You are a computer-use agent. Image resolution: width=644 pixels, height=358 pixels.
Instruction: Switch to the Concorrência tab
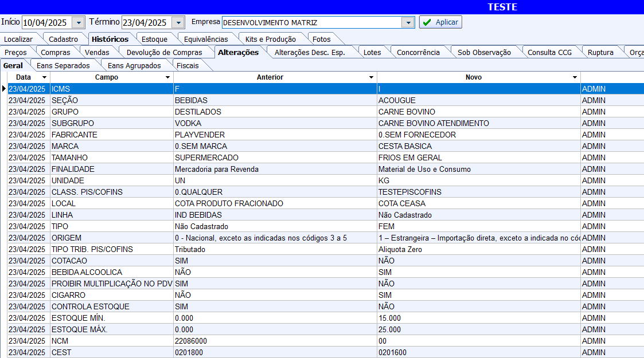point(418,53)
